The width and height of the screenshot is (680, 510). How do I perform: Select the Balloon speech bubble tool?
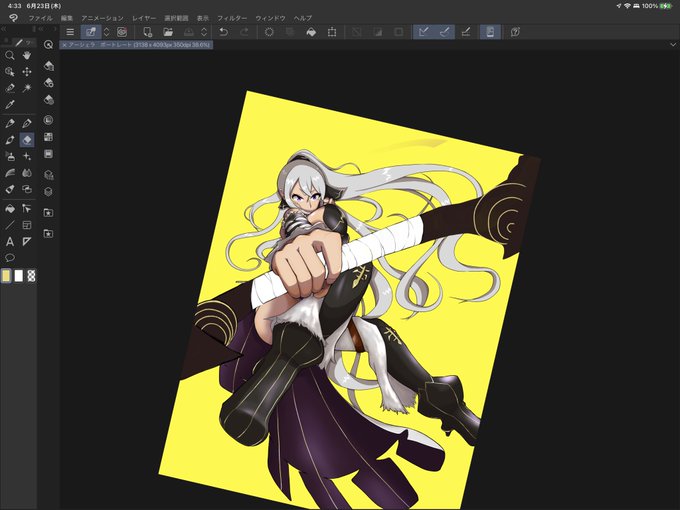pyautogui.click(x=10, y=258)
